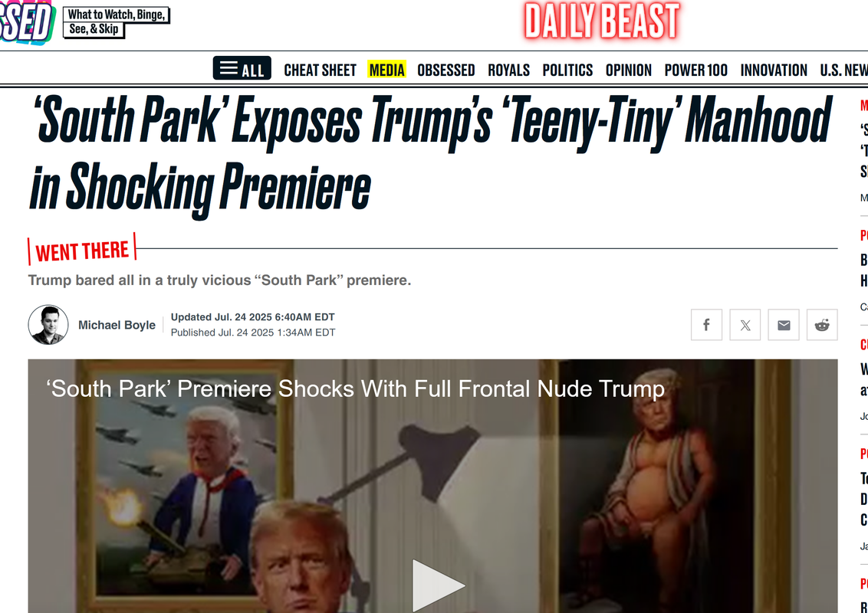The image size is (868, 613).
Task: Click the video title overlay text
Action: coord(356,389)
